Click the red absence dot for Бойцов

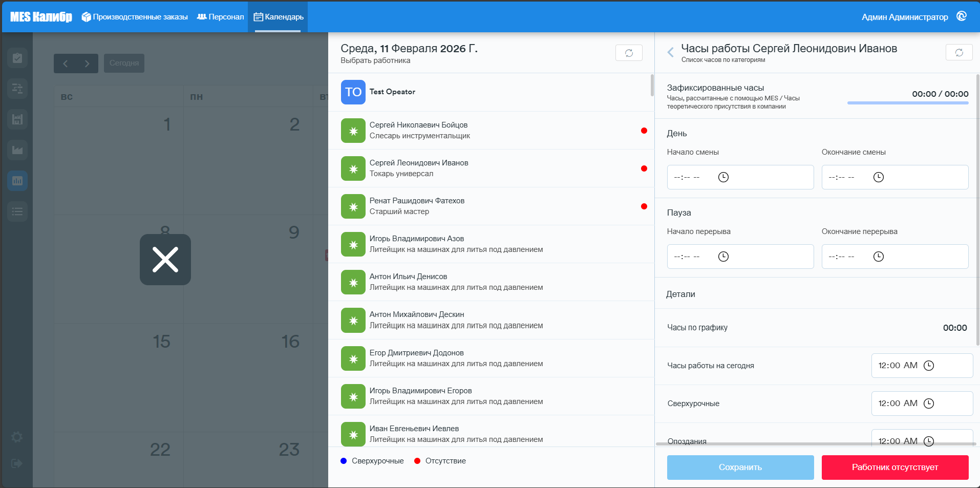pyautogui.click(x=644, y=131)
